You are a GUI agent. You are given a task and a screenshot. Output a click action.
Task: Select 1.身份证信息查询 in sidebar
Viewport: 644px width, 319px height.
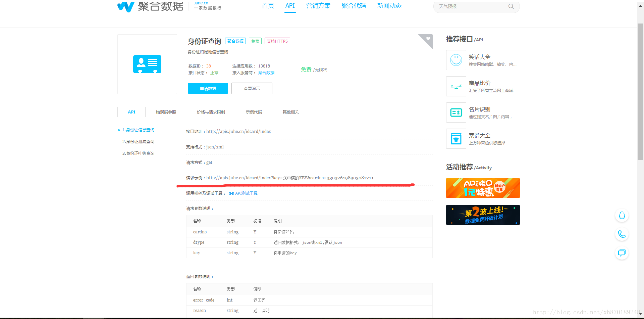(138, 130)
